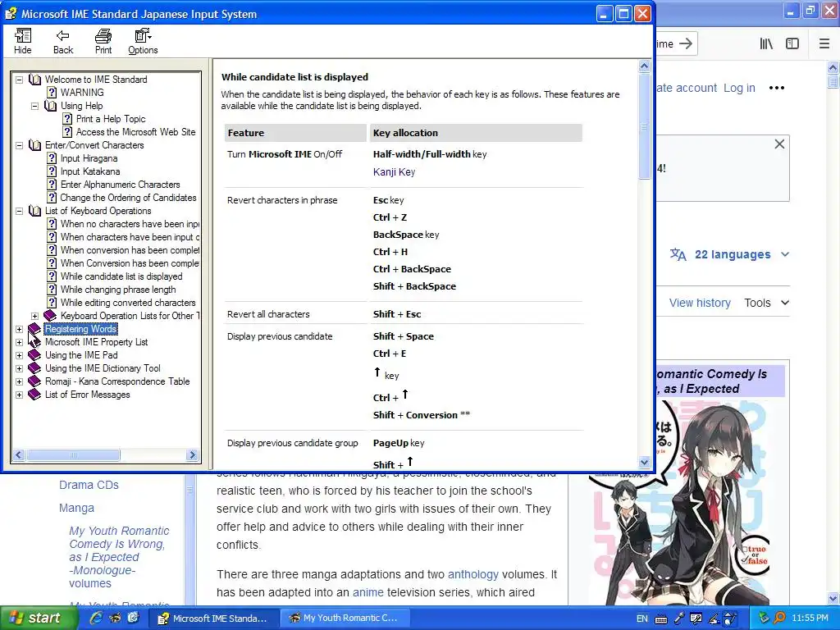Image resolution: width=840 pixels, height=630 pixels.
Task: Select While candidate list is displayed topic
Action: coord(121,276)
